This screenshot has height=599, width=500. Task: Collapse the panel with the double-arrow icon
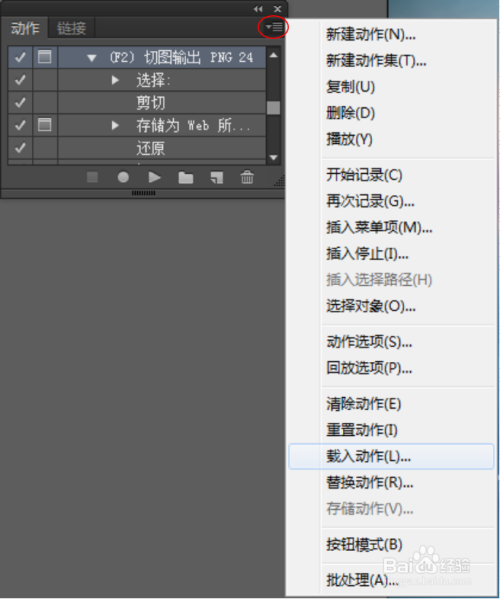click(x=258, y=9)
